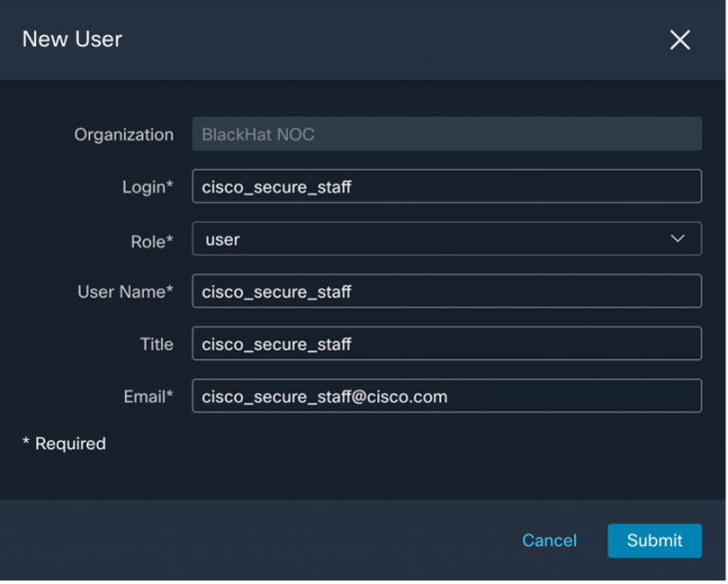Click the Organization label
The height and width of the screenshot is (584, 728).
tap(123, 135)
